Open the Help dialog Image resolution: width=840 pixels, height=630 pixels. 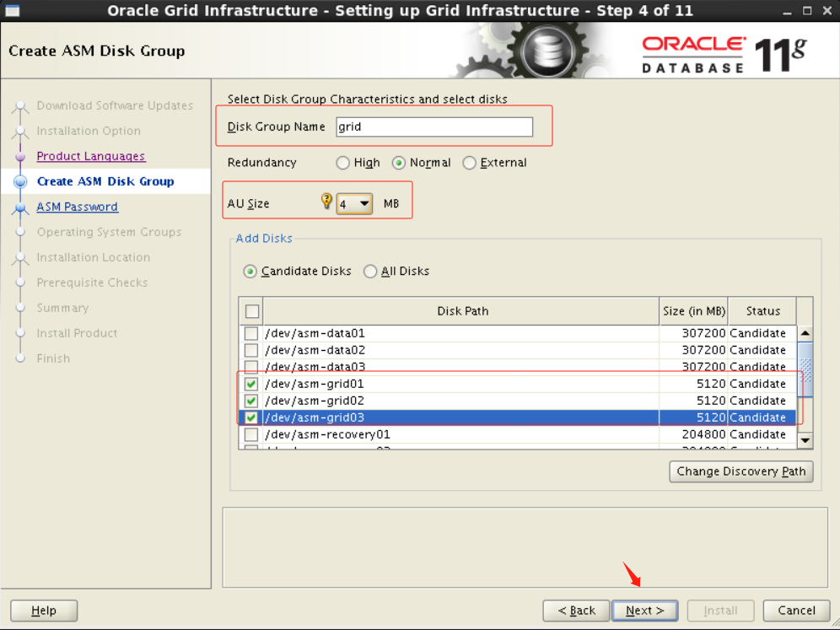pyautogui.click(x=43, y=610)
